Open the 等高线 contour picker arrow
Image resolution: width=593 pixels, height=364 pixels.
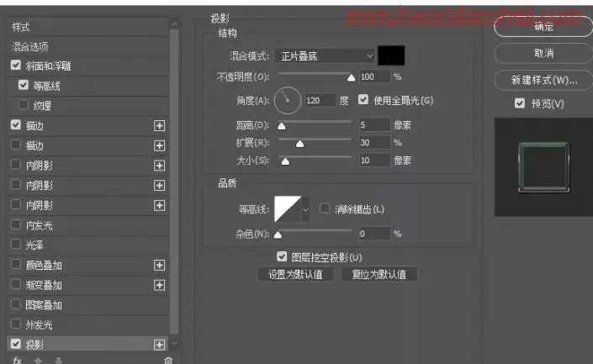[x=305, y=209]
